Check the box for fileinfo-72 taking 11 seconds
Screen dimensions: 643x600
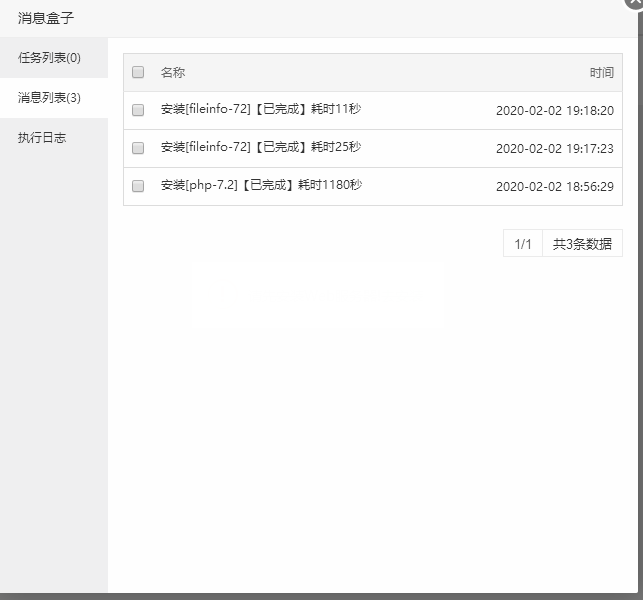click(x=138, y=110)
